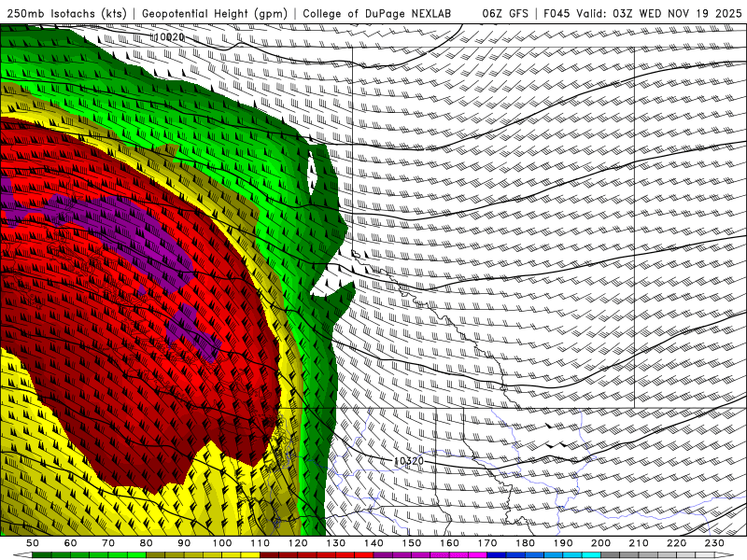747x560 pixels.
Task: Click the 180 value on the color scale
Action: pos(525,543)
